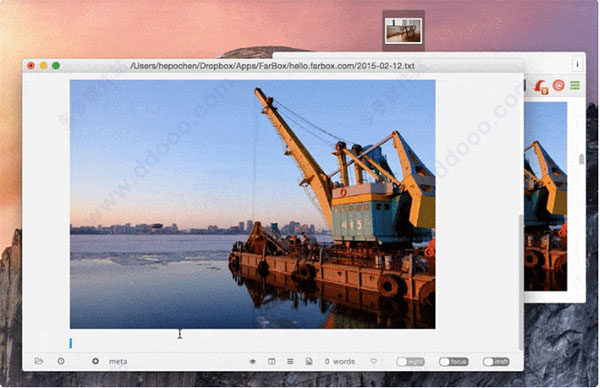The width and height of the screenshot is (600, 388).
Task: Click the red circular icon in background toolbar
Action: [x=558, y=85]
